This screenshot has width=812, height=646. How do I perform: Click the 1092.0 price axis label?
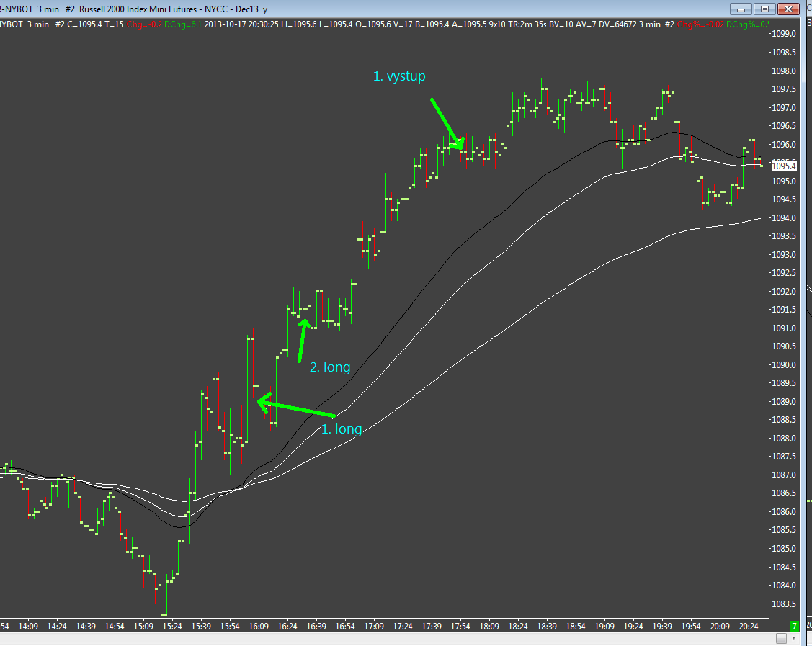coord(783,292)
